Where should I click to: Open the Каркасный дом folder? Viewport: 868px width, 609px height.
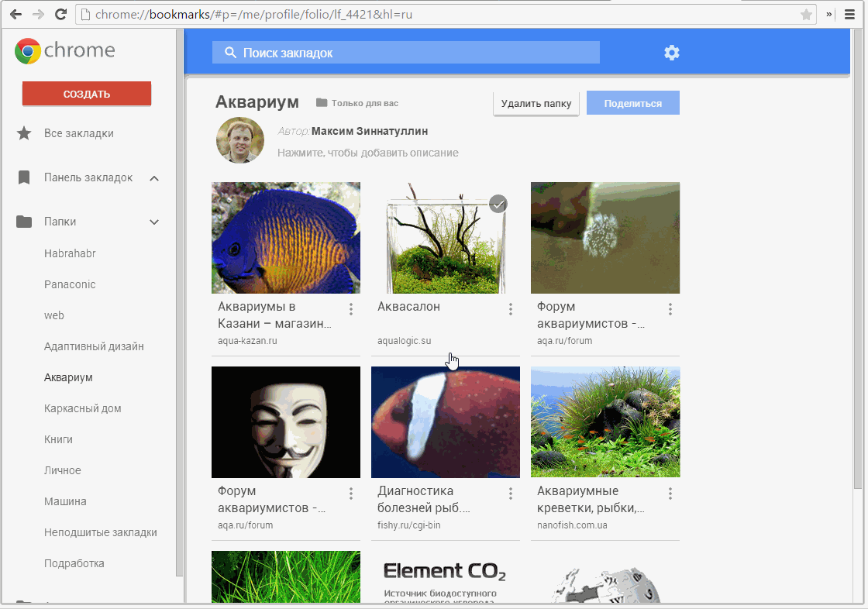(x=82, y=408)
